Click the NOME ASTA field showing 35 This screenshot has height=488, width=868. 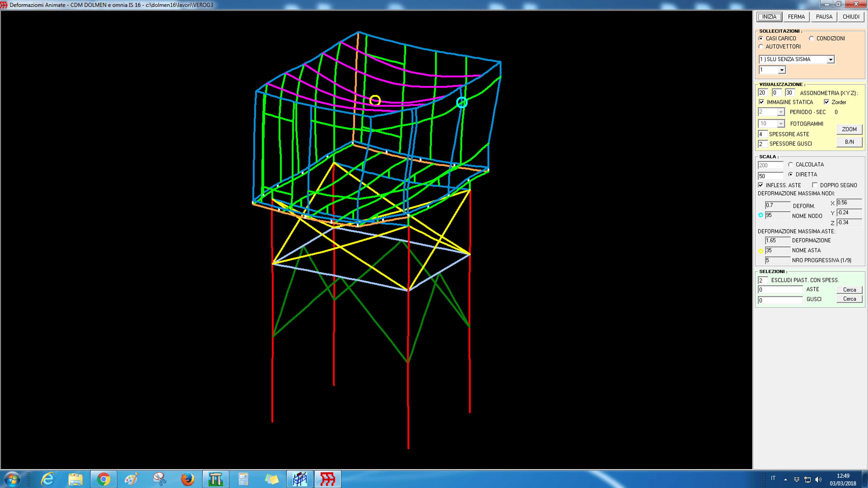click(x=778, y=250)
